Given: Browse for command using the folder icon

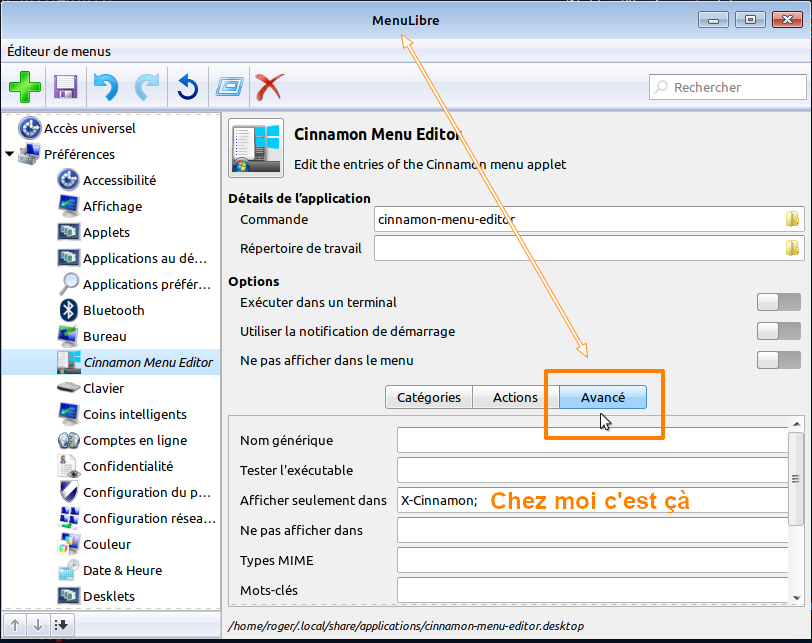Looking at the screenshot, I should (792, 219).
